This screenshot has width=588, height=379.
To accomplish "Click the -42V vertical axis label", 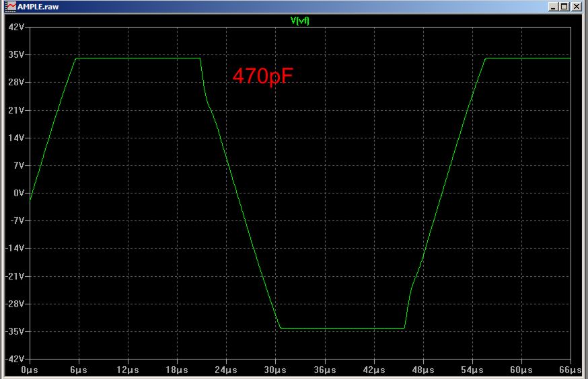I will click(x=15, y=359).
